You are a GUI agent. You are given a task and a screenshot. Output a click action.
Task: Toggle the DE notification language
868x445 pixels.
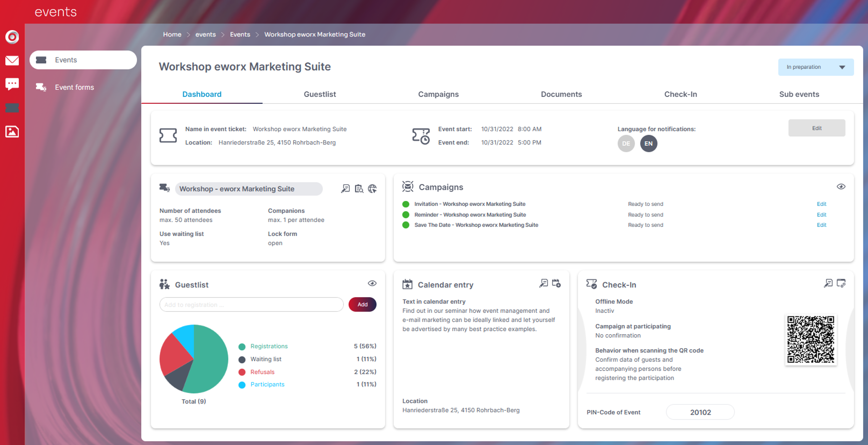(x=626, y=144)
